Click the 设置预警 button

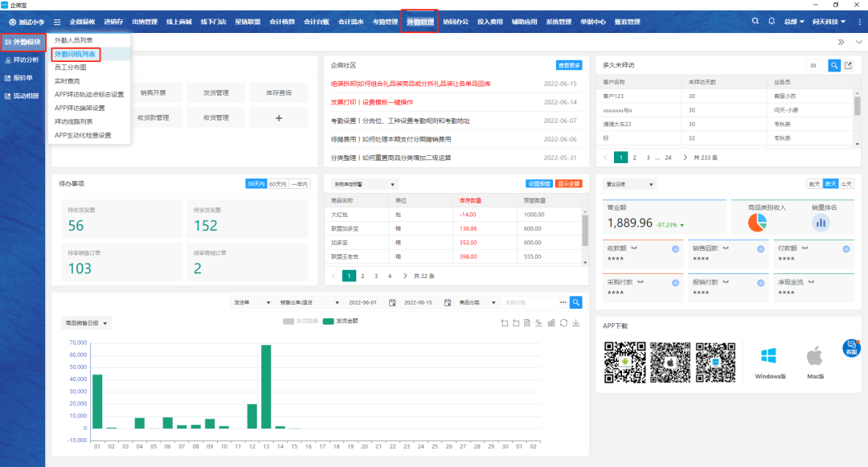pos(538,184)
